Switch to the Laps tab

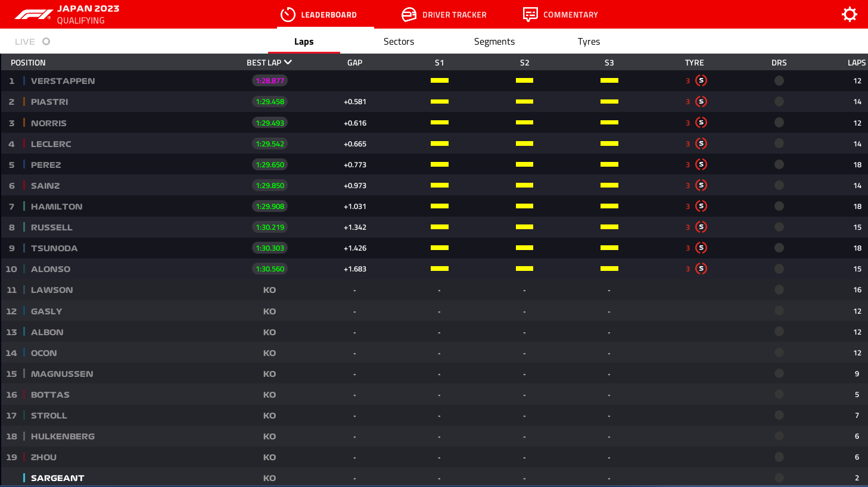[x=304, y=41]
